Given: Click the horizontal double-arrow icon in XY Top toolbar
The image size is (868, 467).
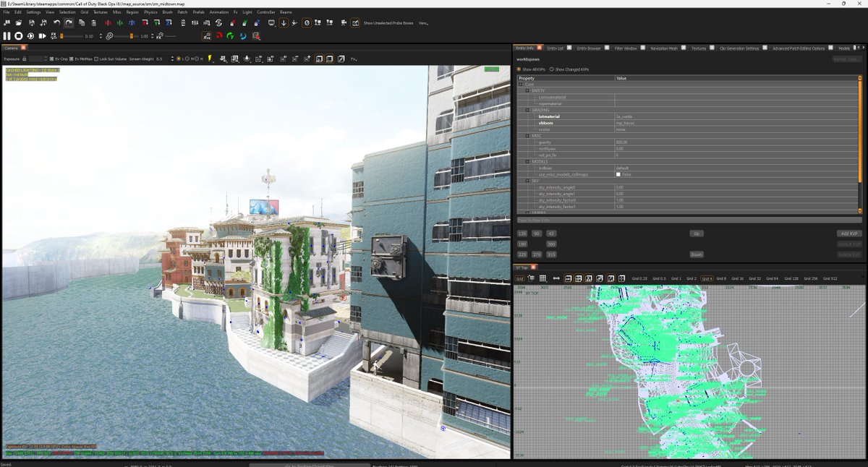Looking at the screenshot, I should click(556, 278).
